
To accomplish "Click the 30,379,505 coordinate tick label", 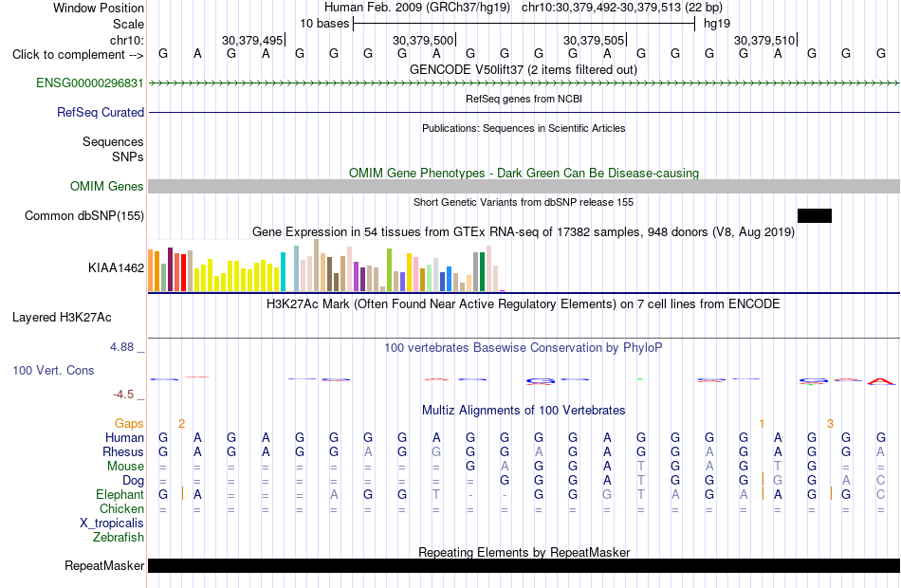I will 594,40.
